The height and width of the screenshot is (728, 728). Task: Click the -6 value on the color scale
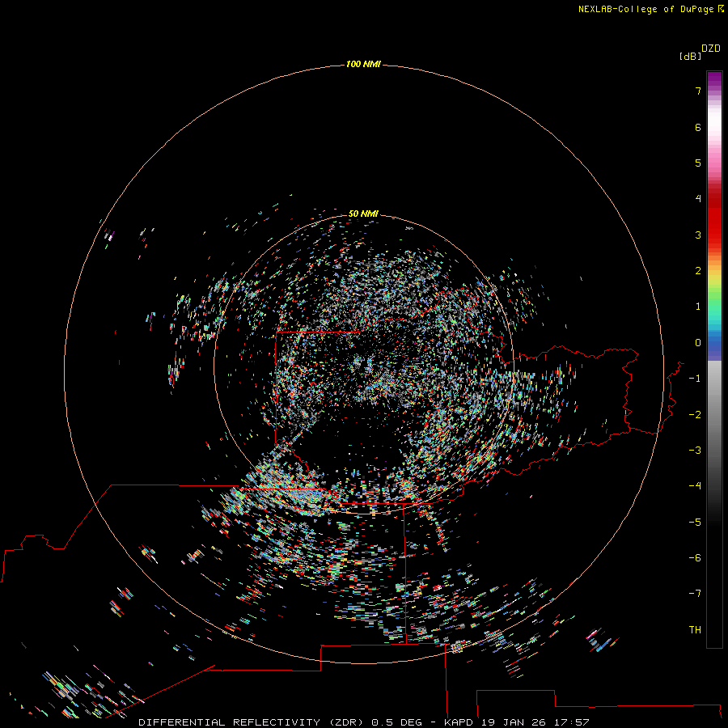(695, 558)
